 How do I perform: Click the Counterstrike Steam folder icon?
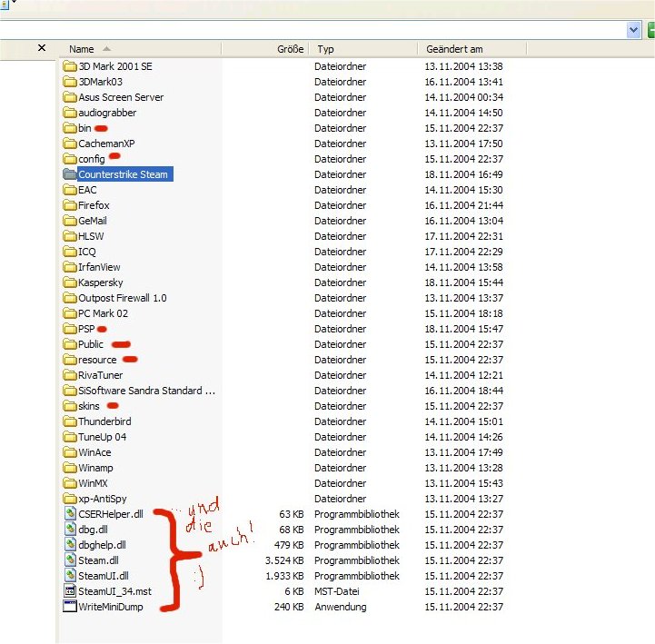pos(70,174)
